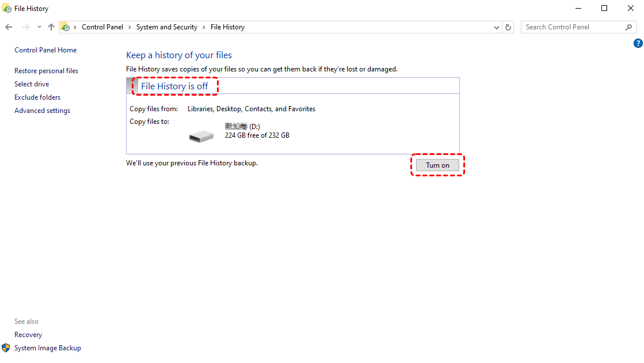
Task: Click the blue Help question mark icon
Action: 638,43
